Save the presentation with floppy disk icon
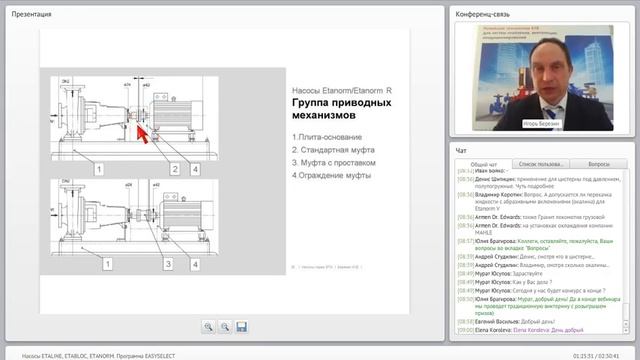Image resolution: width=640 pixels, height=360 pixels. click(242, 327)
